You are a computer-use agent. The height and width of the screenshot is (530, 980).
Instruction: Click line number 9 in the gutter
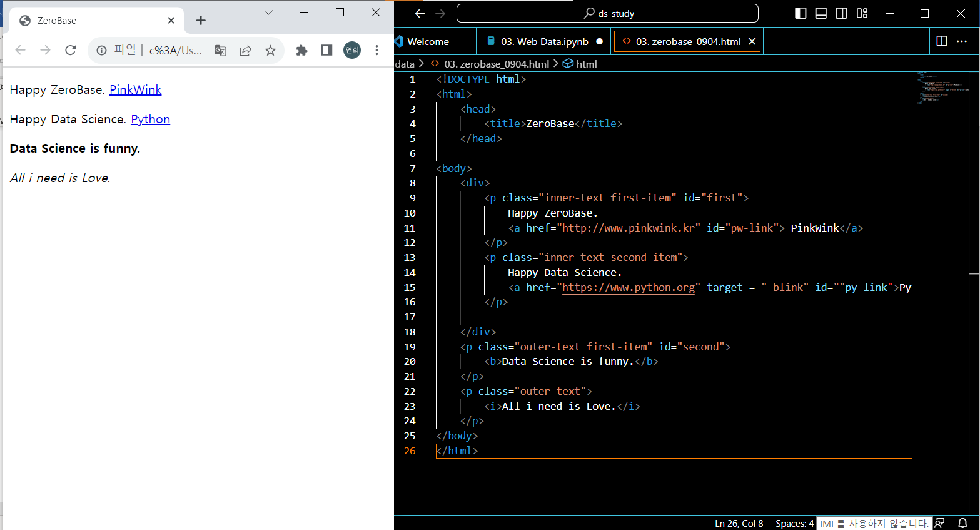(412, 198)
